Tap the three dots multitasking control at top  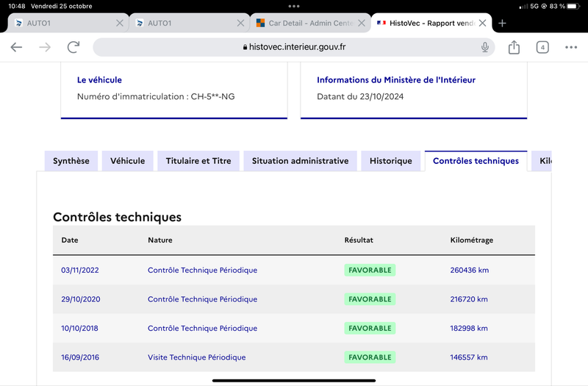click(x=294, y=6)
